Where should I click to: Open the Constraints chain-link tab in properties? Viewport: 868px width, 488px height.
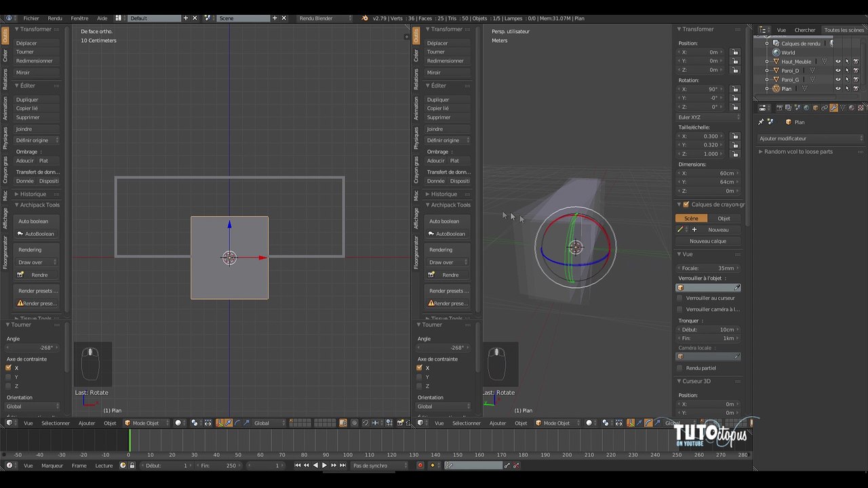click(x=825, y=108)
